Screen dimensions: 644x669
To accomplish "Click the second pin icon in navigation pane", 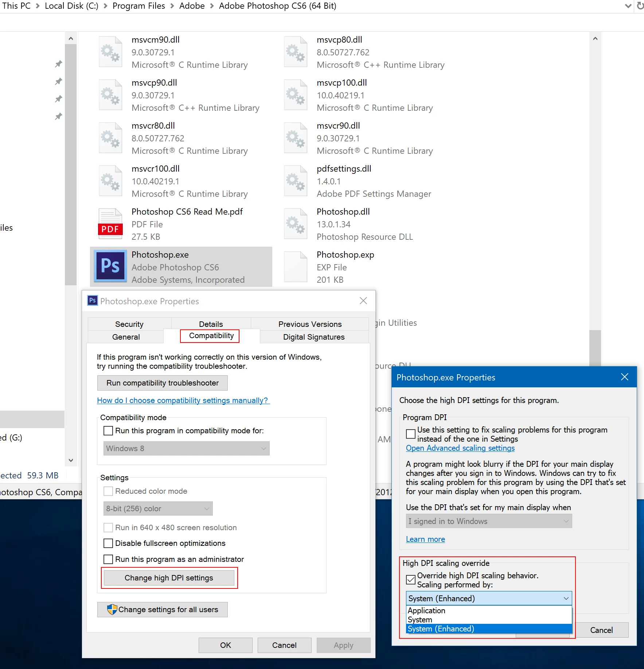I will tap(58, 82).
